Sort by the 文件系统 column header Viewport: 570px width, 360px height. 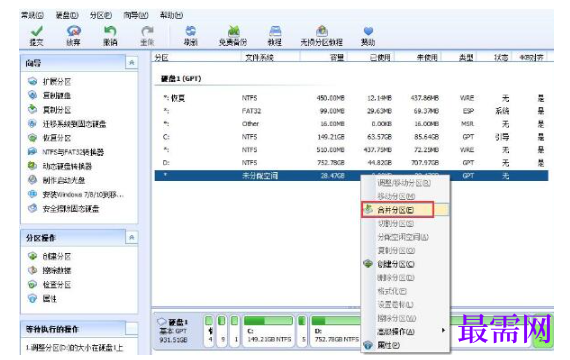tap(270, 57)
